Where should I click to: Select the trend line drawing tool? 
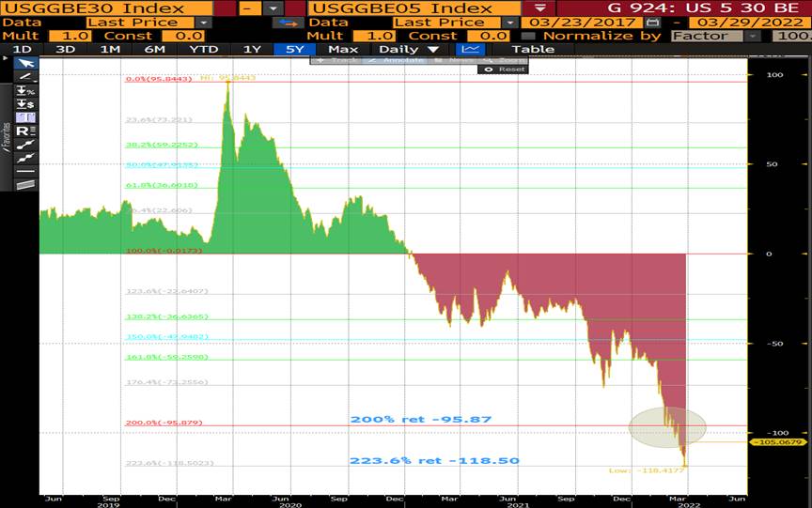coord(25,76)
